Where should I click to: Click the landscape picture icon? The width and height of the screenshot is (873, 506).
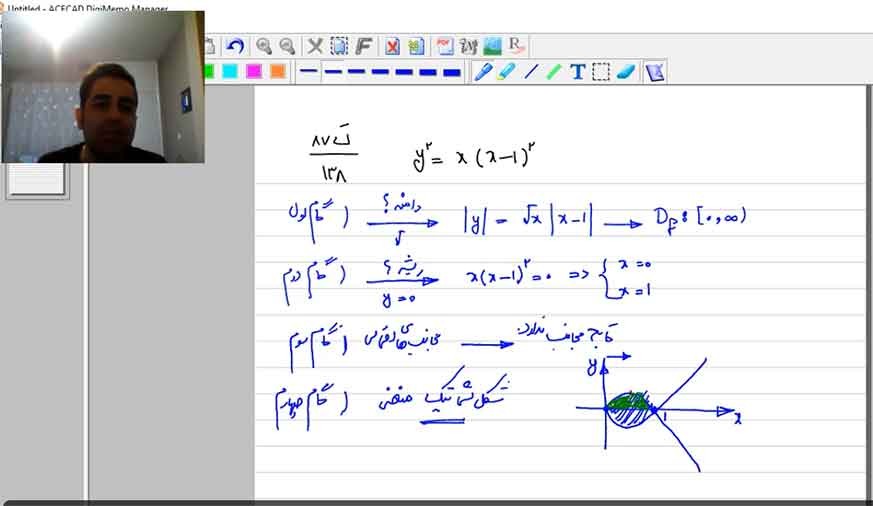[x=493, y=46]
